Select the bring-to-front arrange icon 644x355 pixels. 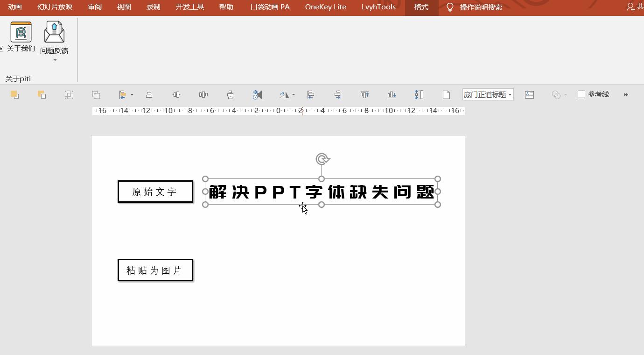pyautogui.click(x=14, y=94)
